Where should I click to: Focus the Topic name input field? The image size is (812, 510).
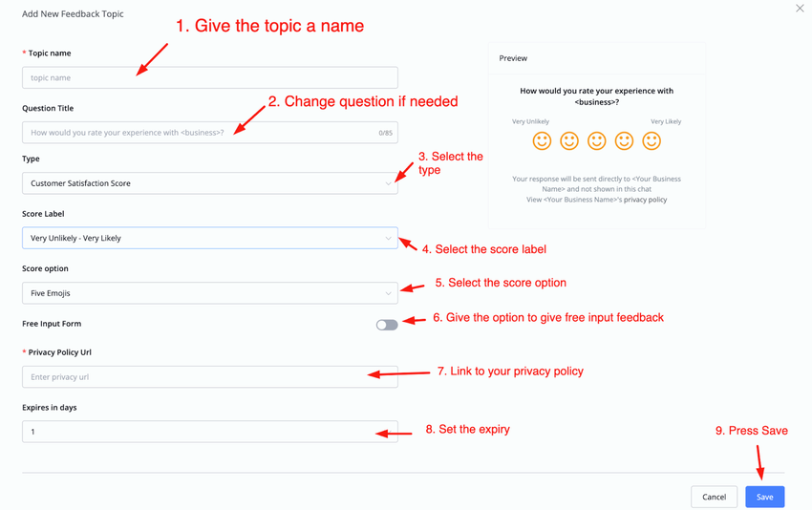(209, 78)
